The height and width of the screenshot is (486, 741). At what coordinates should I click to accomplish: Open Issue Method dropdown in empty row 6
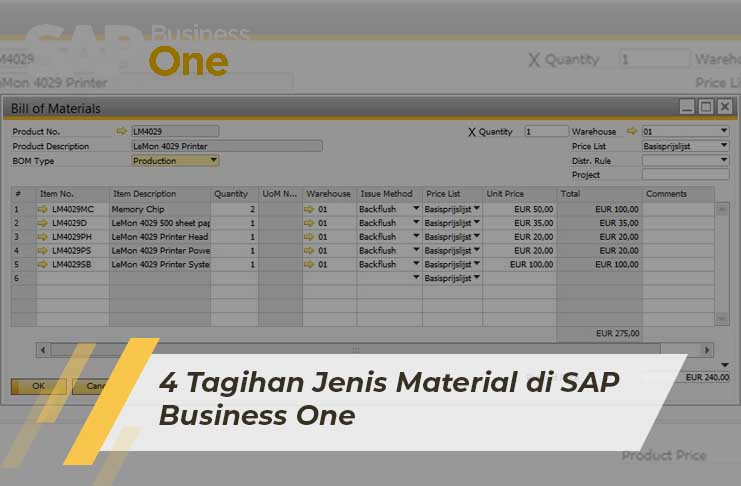tap(416, 278)
